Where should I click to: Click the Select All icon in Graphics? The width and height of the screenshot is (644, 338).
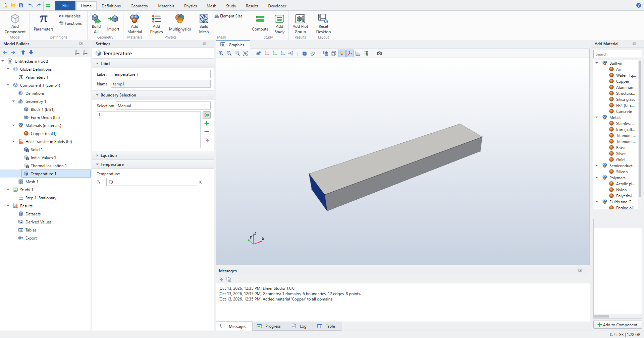click(x=304, y=53)
